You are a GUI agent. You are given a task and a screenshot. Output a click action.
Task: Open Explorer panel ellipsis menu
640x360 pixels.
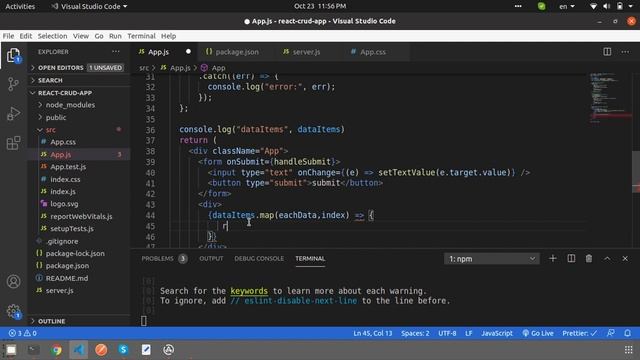[x=116, y=52]
